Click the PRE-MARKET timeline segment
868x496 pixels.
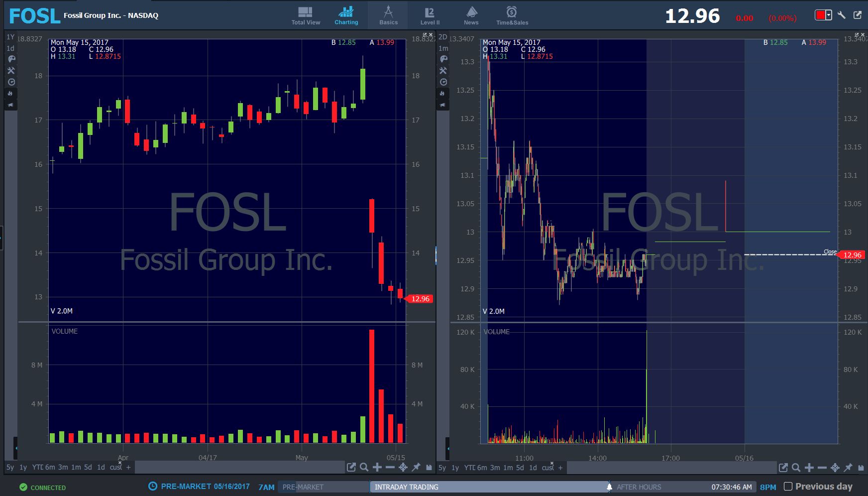coord(324,487)
